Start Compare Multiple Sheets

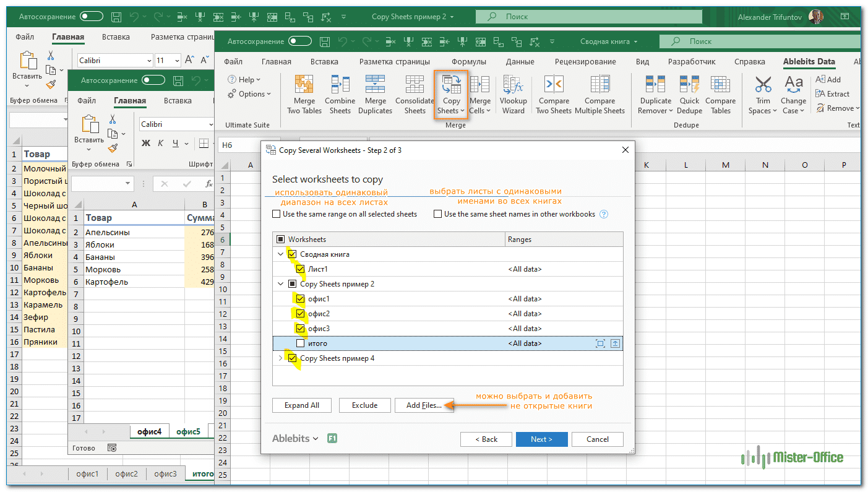[x=599, y=95]
